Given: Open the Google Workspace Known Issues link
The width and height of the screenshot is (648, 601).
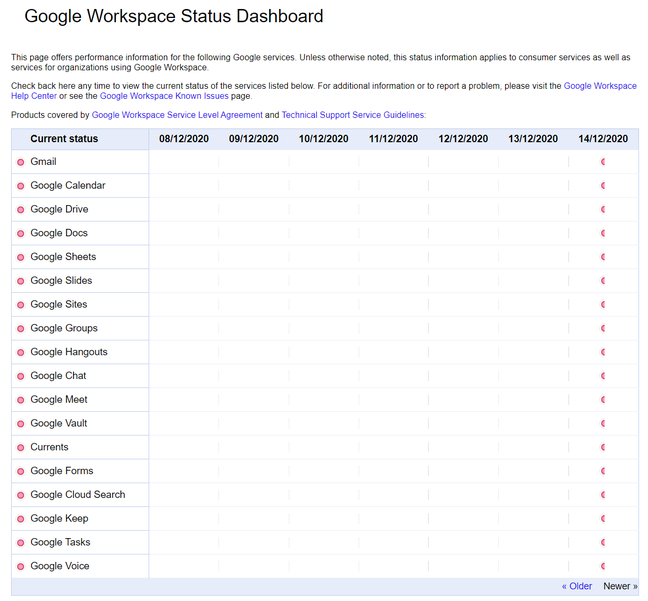Looking at the screenshot, I should [x=164, y=96].
